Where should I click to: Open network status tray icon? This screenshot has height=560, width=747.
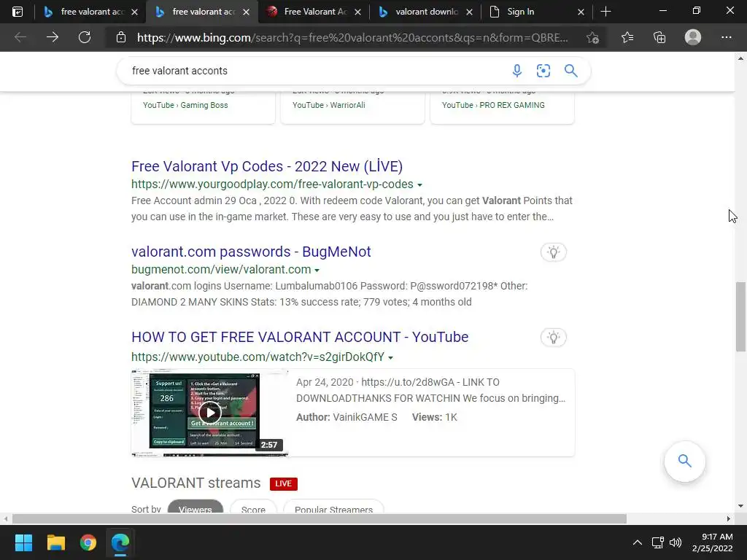(658, 542)
